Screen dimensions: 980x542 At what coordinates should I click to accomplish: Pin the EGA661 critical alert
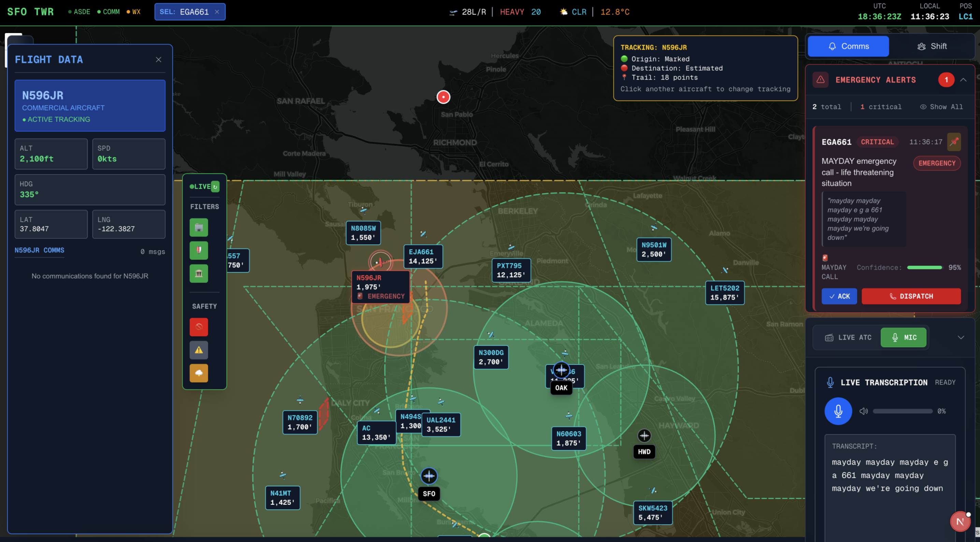[x=953, y=142]
